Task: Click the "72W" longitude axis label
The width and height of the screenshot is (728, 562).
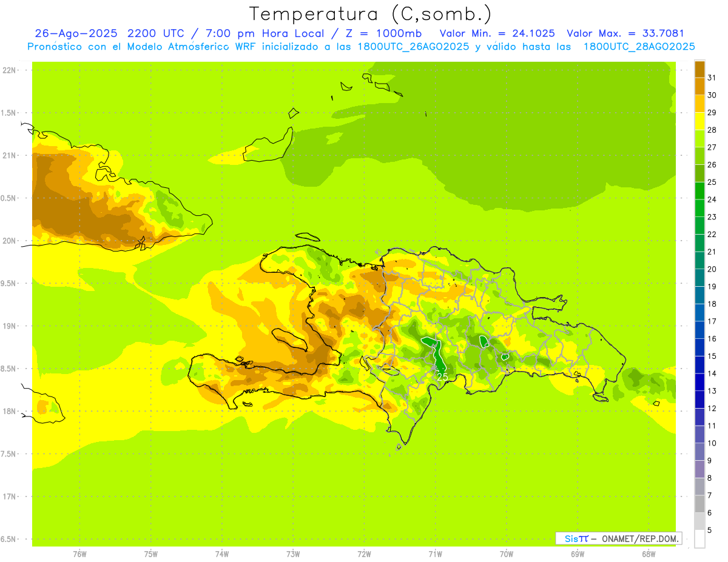Action: (x=365, y=554)
